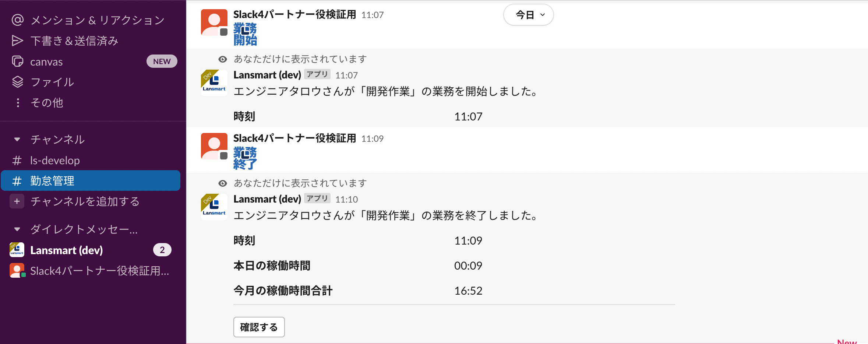Click the three-dot その他 icon
Viewport: 868px width, 344px height.
pos(18,103)
